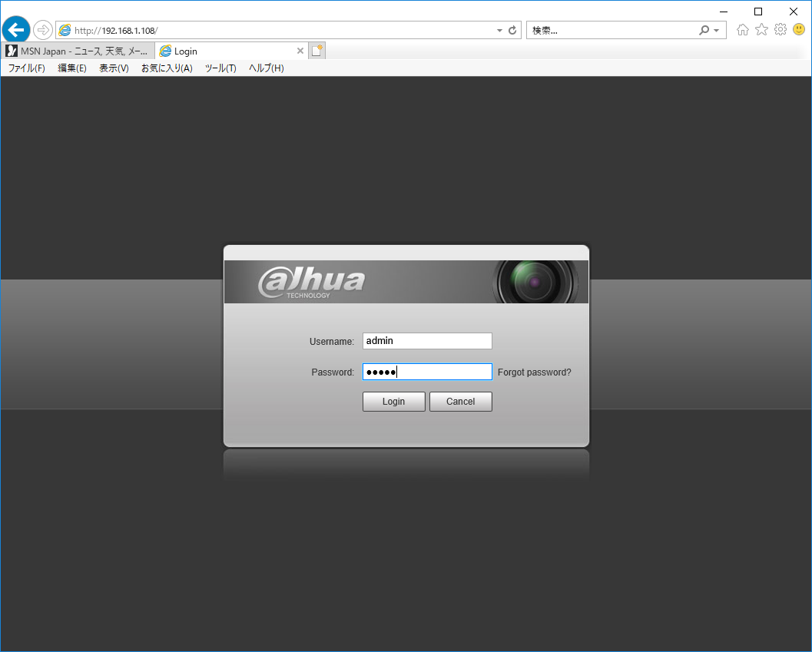
Task: Open the 表示(V) menu
Action: tap(114, 68)
